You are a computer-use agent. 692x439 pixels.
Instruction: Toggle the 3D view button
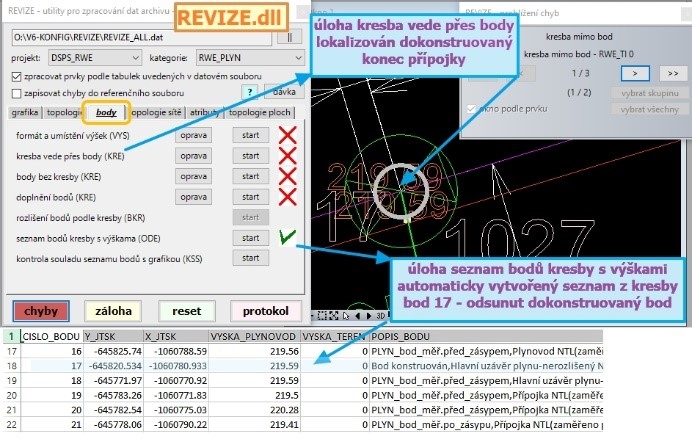(380, 316)
